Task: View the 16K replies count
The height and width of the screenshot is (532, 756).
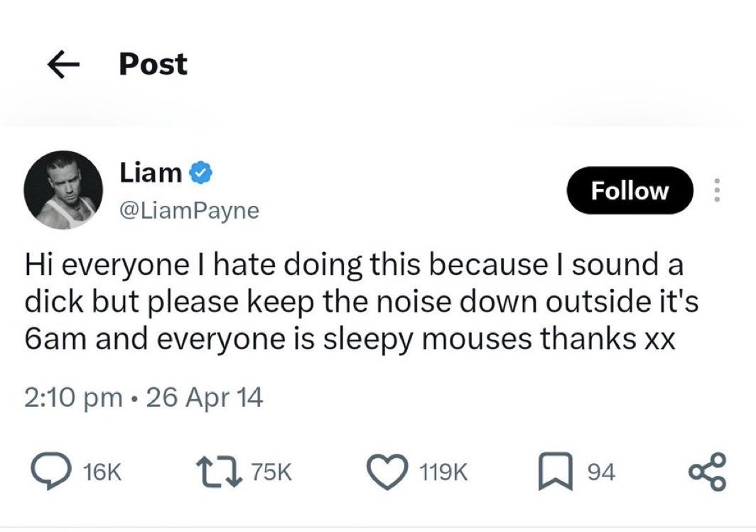Action: coord(102,472)
